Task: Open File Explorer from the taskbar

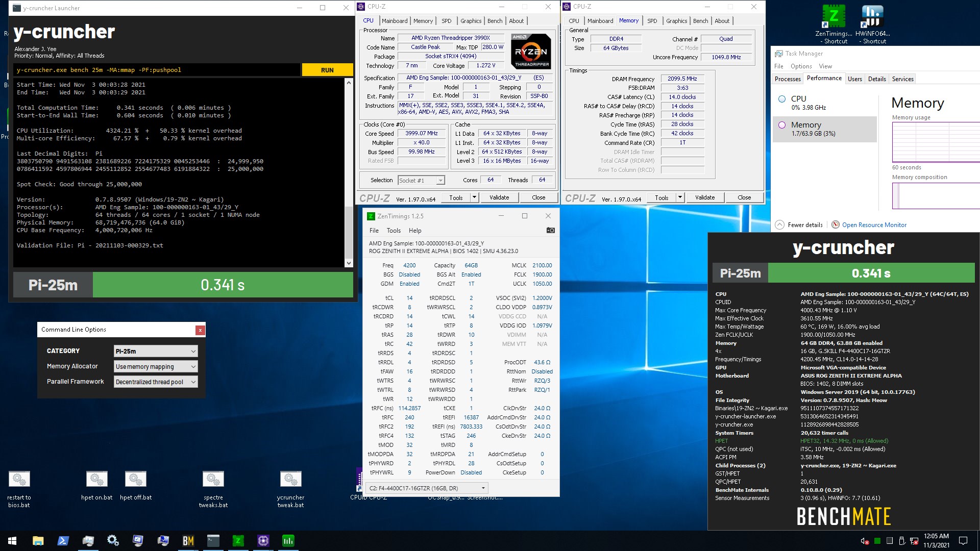Action: pos(38,541)
